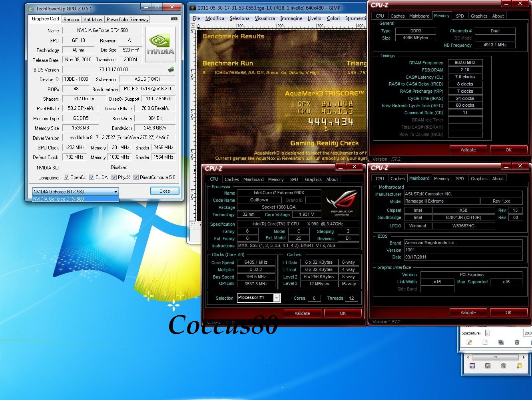Open SPD tab in CPU-Z Memory window

(460, 16)
